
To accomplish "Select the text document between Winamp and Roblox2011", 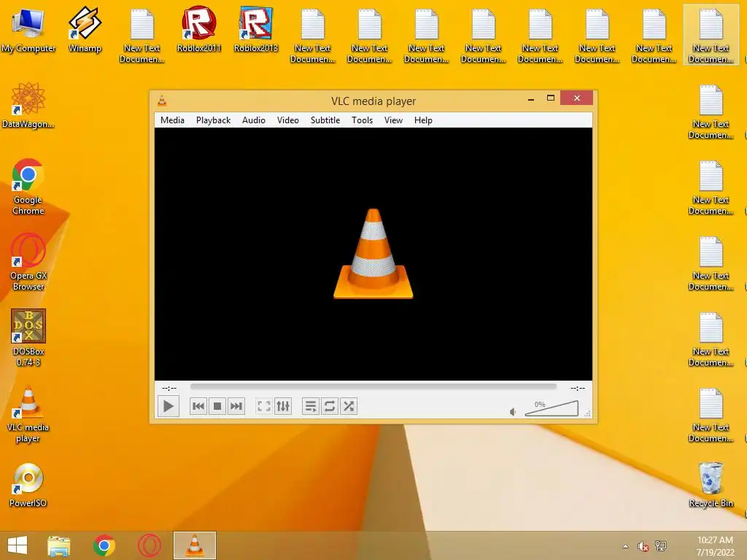I will (142, 36).
